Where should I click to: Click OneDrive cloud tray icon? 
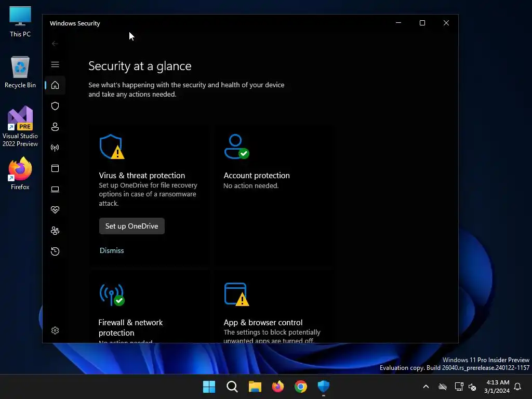coord(443,387)
